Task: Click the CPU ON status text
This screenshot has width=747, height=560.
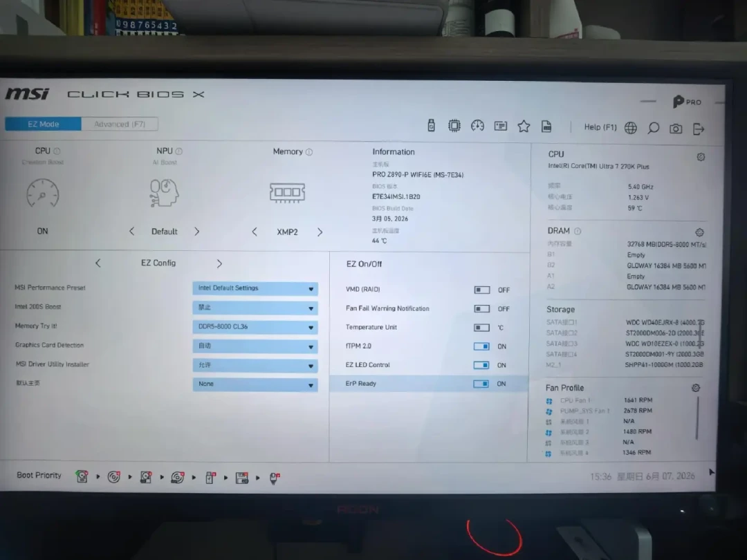Action: point(42,231)
